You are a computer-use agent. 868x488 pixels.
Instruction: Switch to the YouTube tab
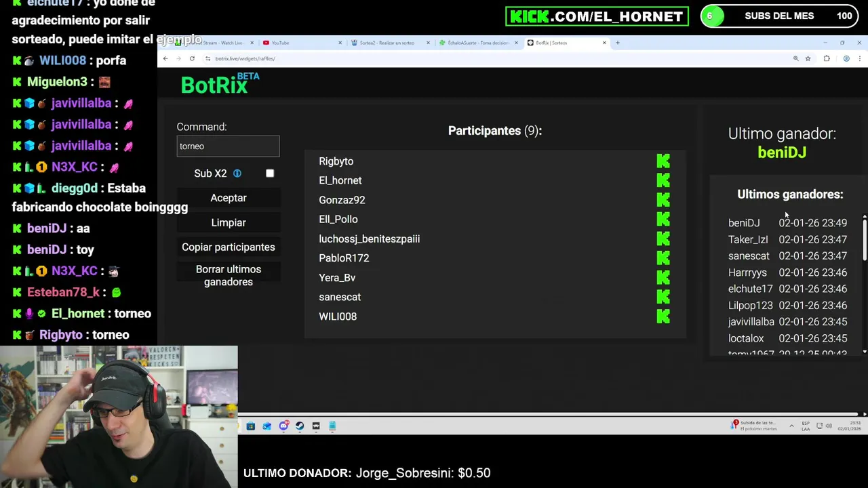[302, 43]
